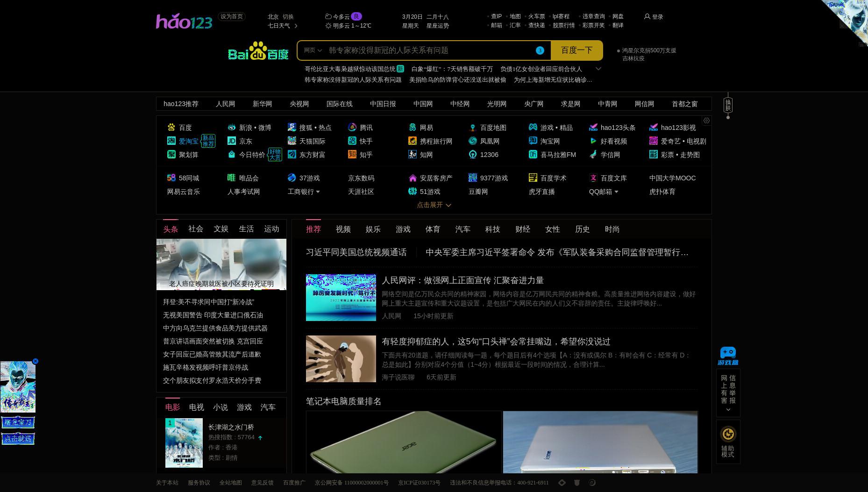Open the 喜马拉雅FM icon link
Screen dimensions: 868x492
tap(533, 154)
